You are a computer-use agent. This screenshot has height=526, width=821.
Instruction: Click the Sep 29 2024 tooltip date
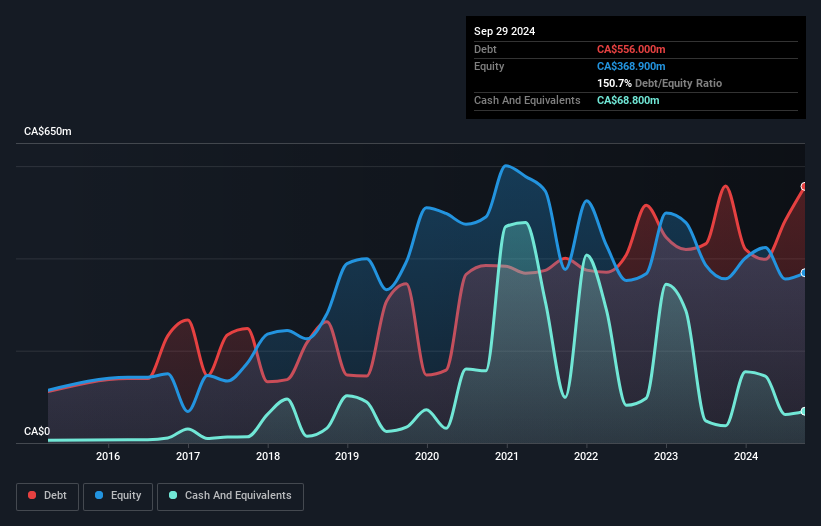(504, 31)
